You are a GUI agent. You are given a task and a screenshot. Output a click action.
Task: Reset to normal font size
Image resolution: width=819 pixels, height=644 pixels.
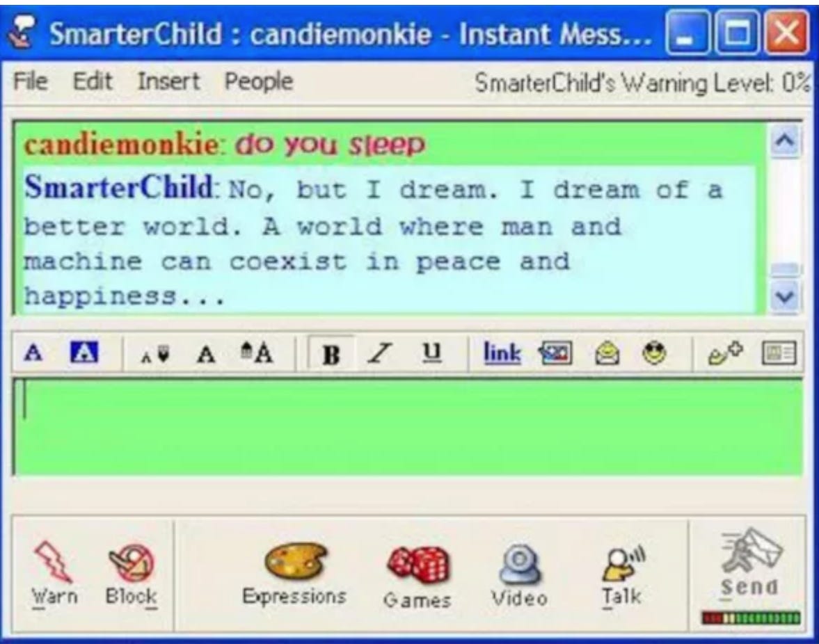click(206, 355)
